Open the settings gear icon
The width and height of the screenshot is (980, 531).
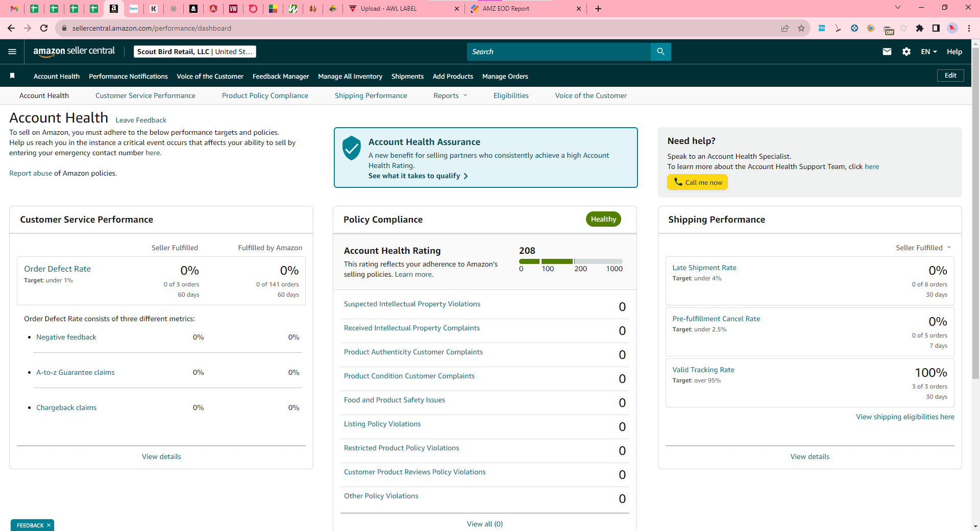click(906, 52)
